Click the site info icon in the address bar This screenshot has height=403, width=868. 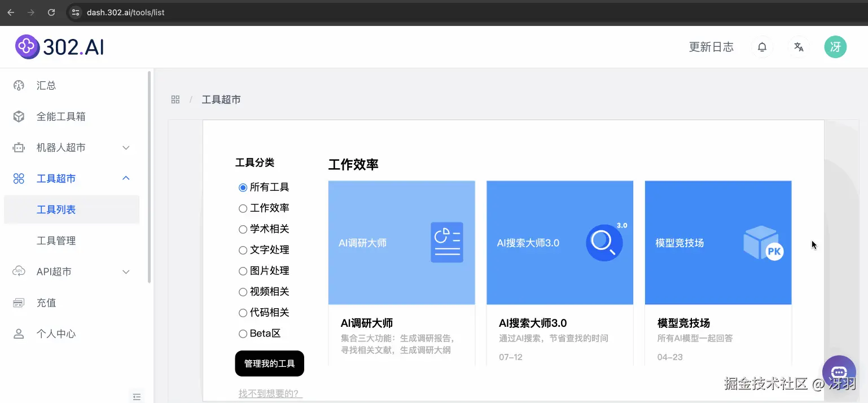click(76, 12)
